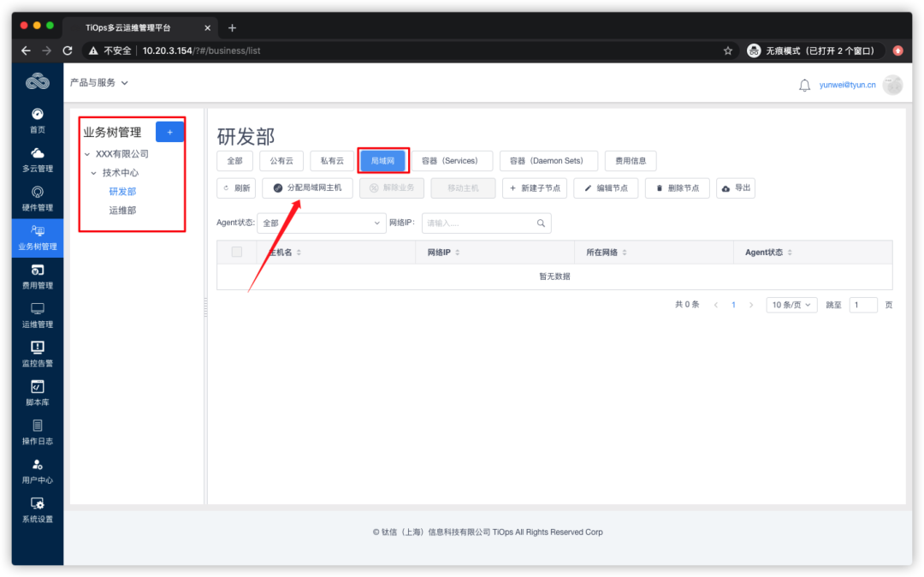The image size is (924, 577).
Task: Click the 导出 export icon button
Action: coord(735,187)
